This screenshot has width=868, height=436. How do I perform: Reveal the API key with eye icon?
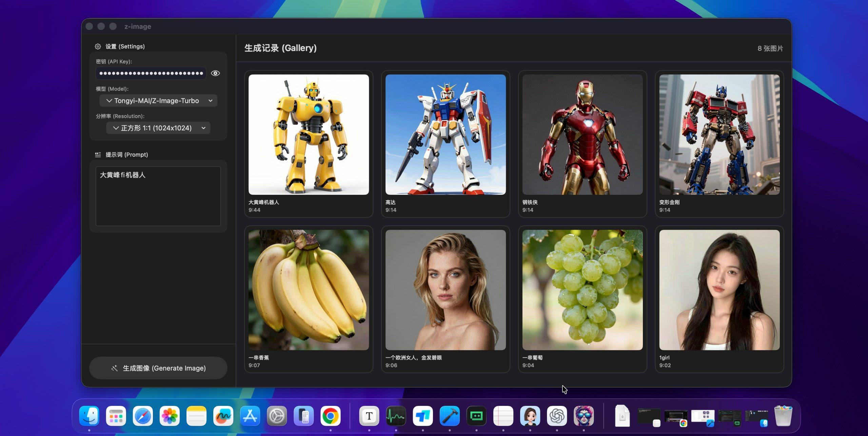215,73
